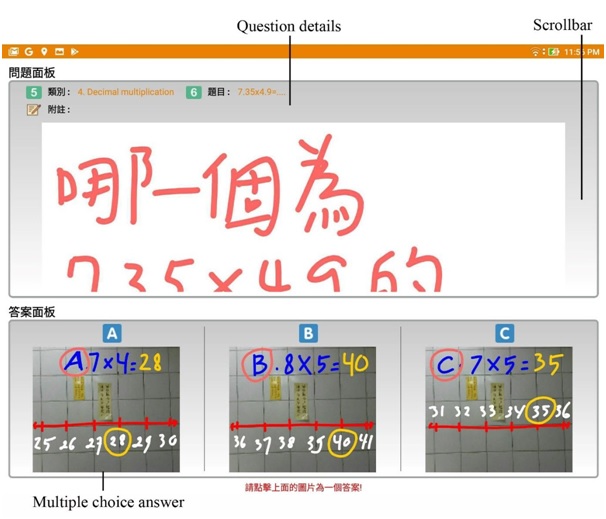Select answer label A
The image size is (606, 519).
click(113, 334)
